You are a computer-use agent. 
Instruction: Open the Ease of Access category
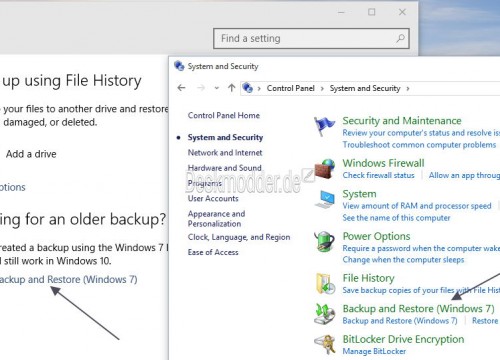(213, 252)
